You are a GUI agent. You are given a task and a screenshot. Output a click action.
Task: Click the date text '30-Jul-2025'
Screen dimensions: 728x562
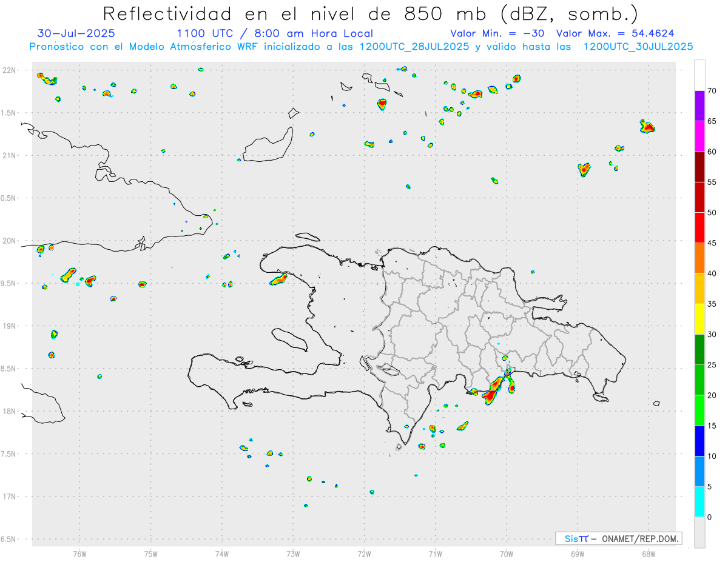pos(76,33)
